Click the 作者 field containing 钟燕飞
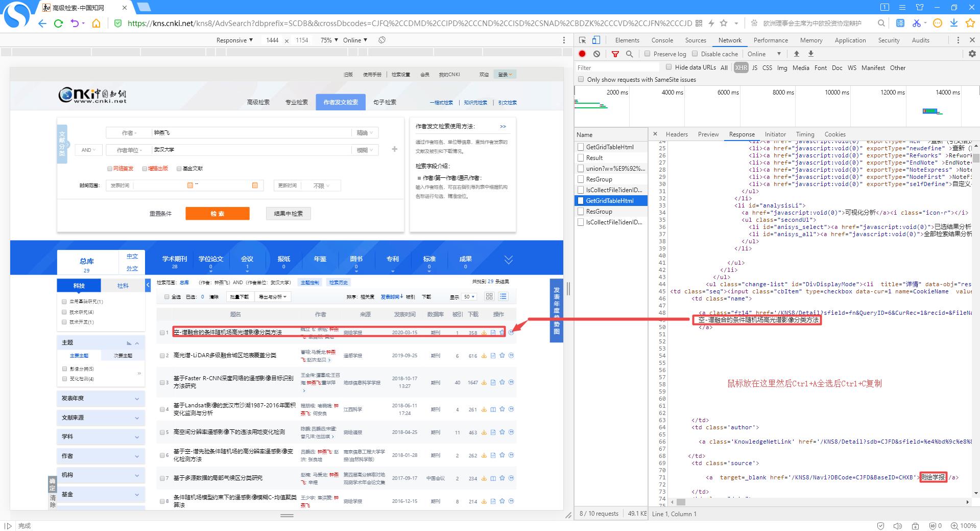The width and height of the screenshot is (980, 531). 251,133
